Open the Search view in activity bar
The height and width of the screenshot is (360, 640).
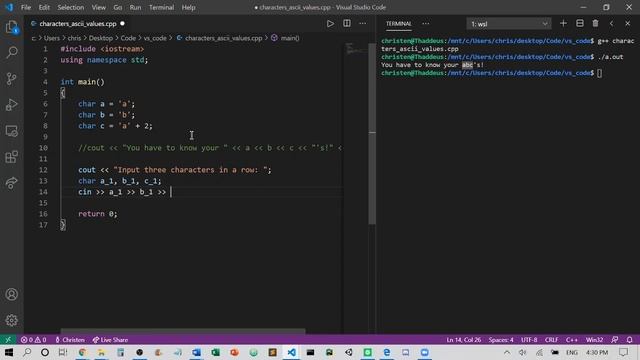[12, 52]
